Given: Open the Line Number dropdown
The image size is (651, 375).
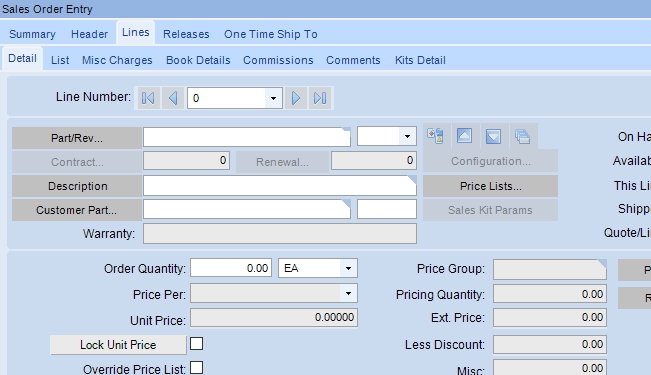Looking at the screenshot, I should point(273,98).
